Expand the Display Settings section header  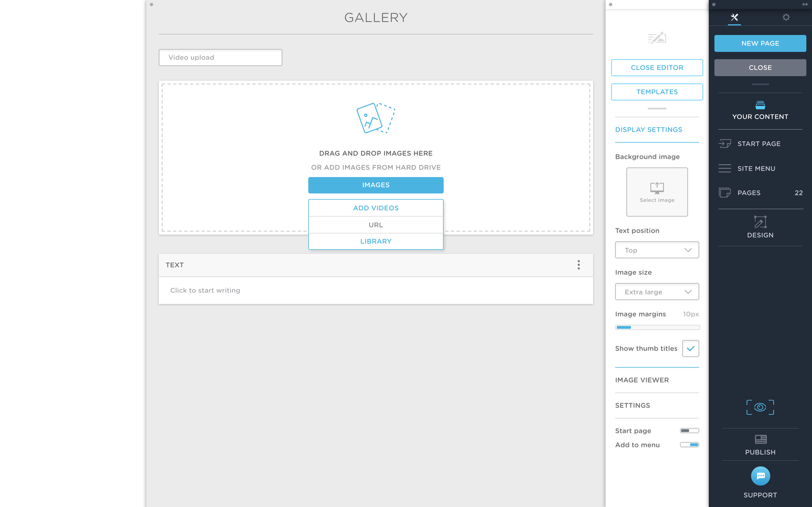657,130
